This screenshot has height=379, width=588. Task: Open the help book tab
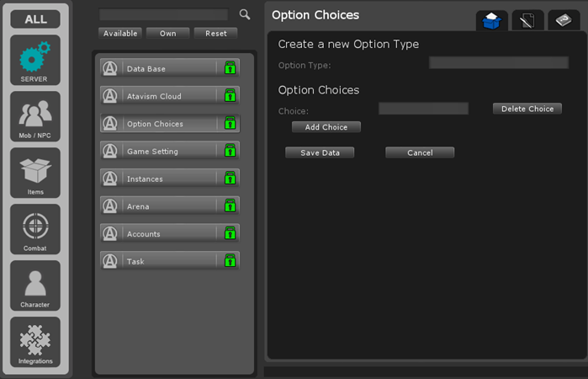[564, 21]
